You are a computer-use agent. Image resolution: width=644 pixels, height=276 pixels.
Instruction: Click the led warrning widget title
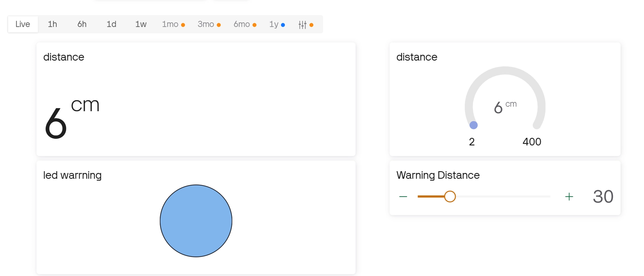tap(72, 175)
